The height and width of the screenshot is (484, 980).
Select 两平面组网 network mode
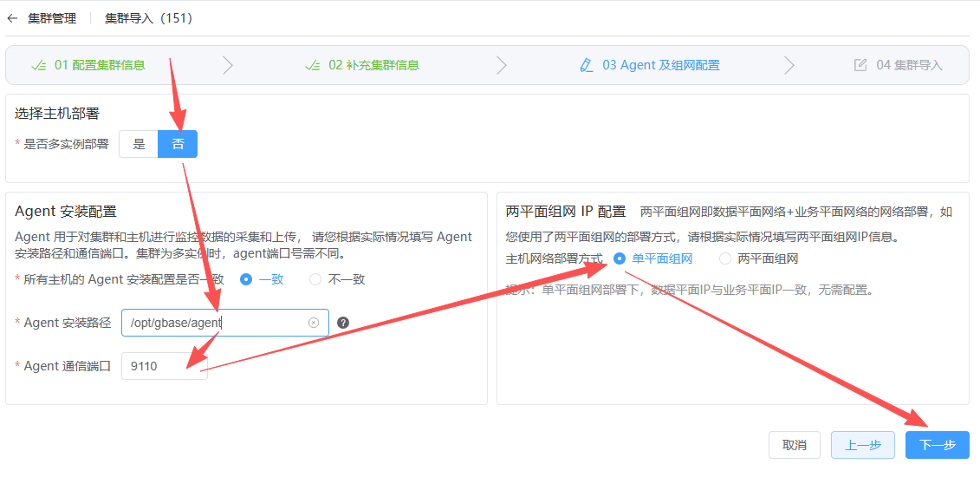[725, 258]
